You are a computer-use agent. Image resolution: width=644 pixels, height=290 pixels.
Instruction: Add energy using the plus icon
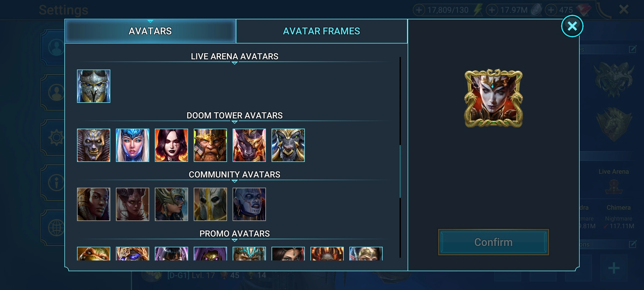coord(419,10)
